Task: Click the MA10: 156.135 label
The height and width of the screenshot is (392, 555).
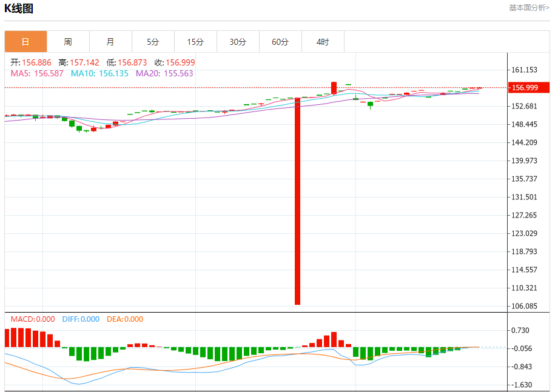Action: [x=99, y=73]
